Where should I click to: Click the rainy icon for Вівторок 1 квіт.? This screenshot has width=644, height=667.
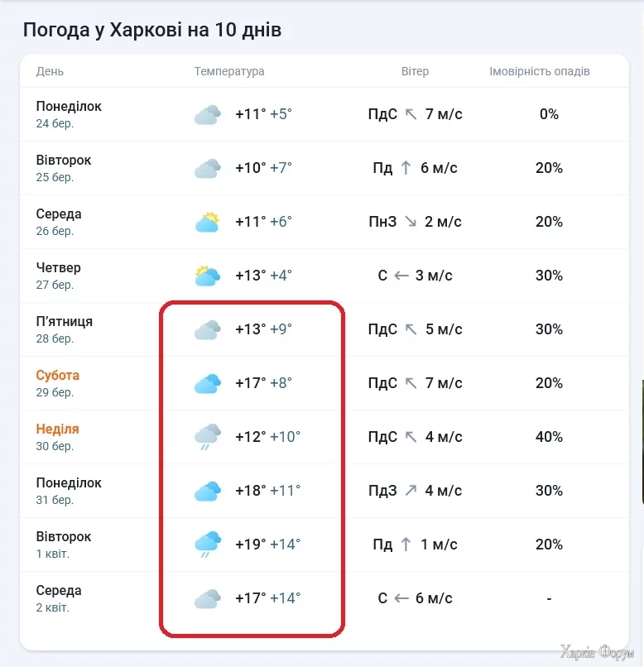[207, 545]
